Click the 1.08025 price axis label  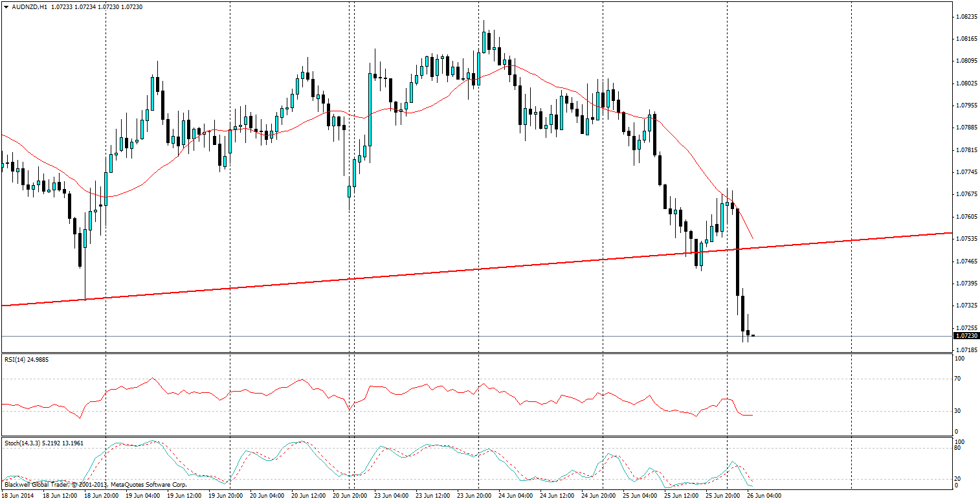point(967,83)
